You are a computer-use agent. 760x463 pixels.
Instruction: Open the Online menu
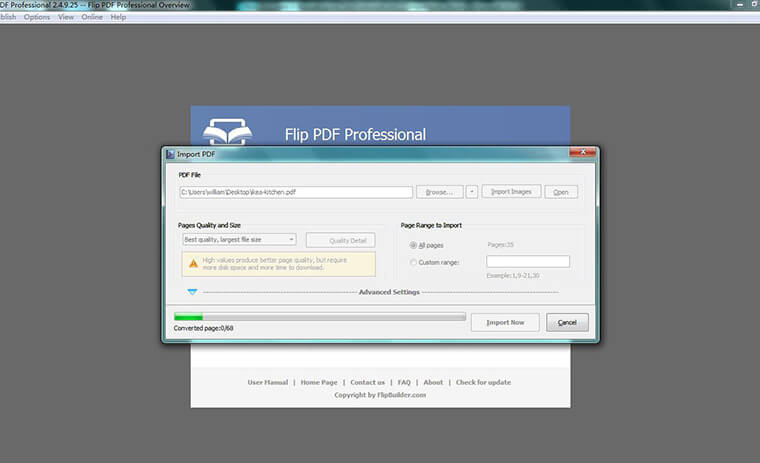pos(92,17)
